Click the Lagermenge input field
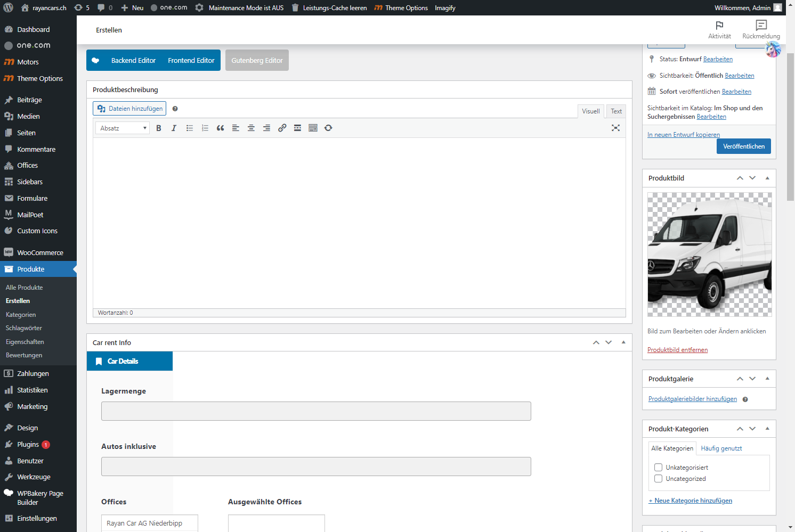 tap(316, 411)
